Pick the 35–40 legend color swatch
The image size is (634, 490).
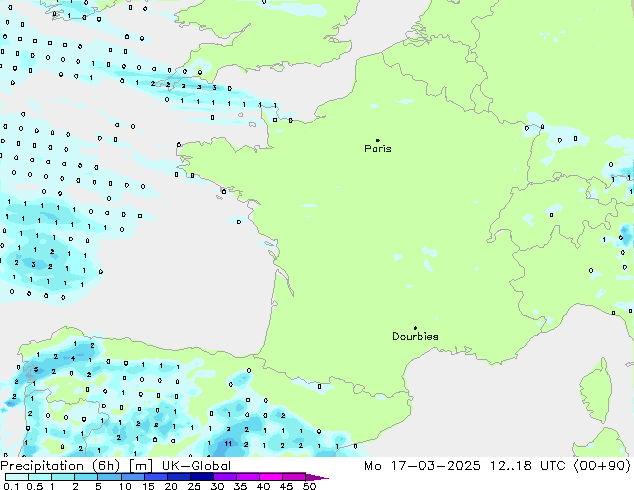[x=248, y=477]
